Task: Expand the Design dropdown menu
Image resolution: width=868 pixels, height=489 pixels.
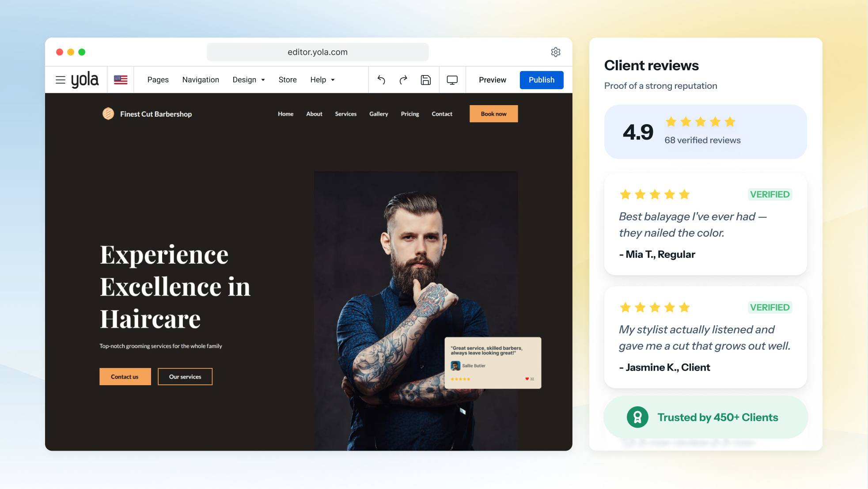Action: [249, 80]
